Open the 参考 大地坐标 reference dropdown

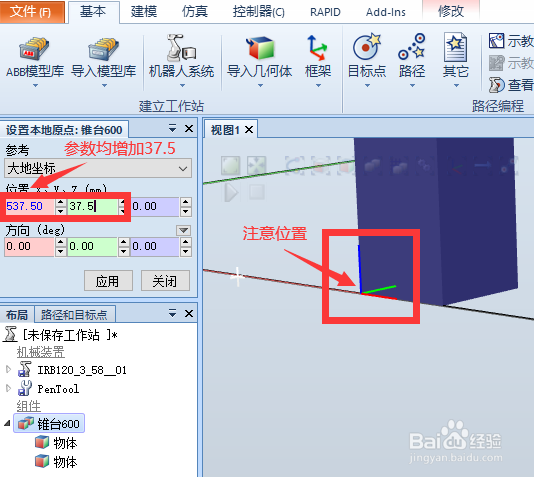tap(98, 168)
